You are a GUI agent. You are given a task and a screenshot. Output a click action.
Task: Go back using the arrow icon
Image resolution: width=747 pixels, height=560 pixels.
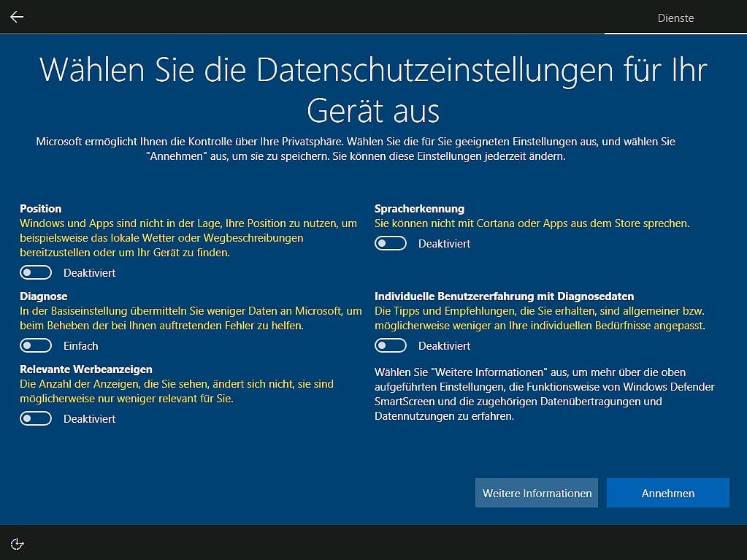[x=17, y=17]
